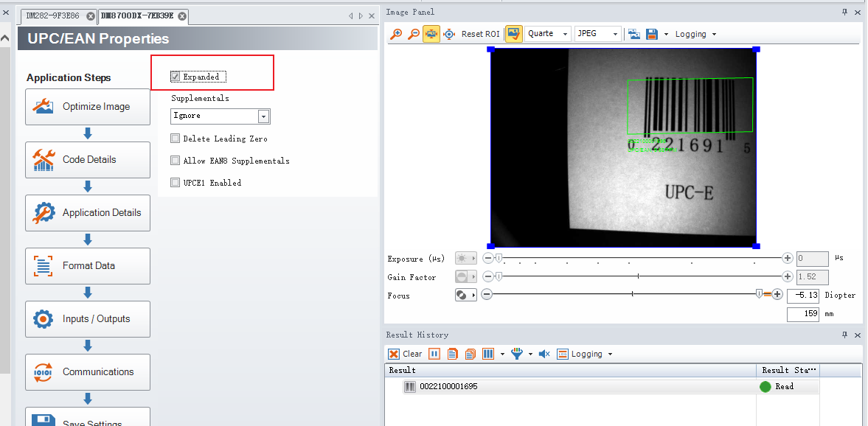
Task: Enable Delete Leading Zero option
Action: point(176,139)
